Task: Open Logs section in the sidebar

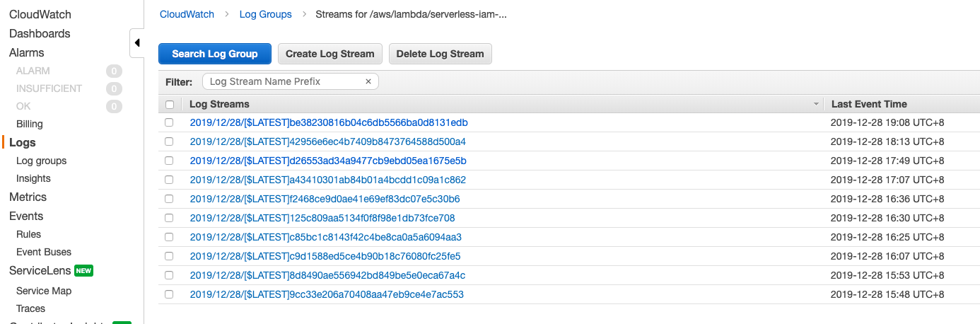Action: tap(23, 142)
